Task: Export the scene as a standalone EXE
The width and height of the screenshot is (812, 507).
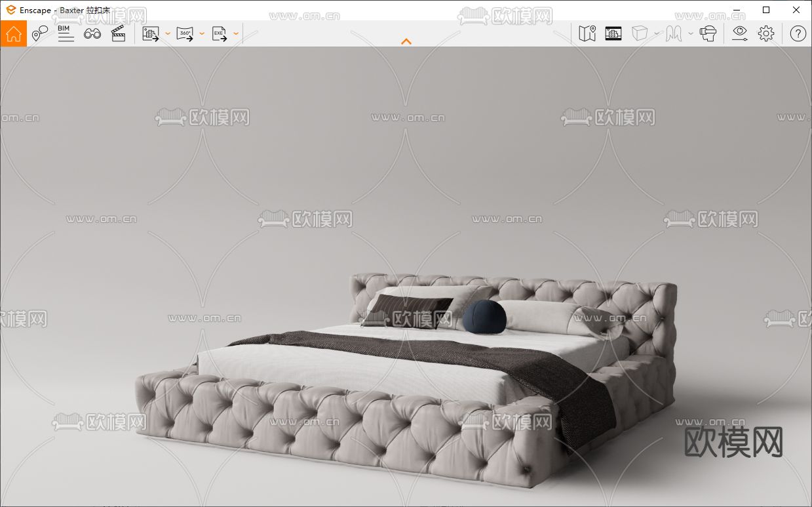Action: [x=218, y=33]
